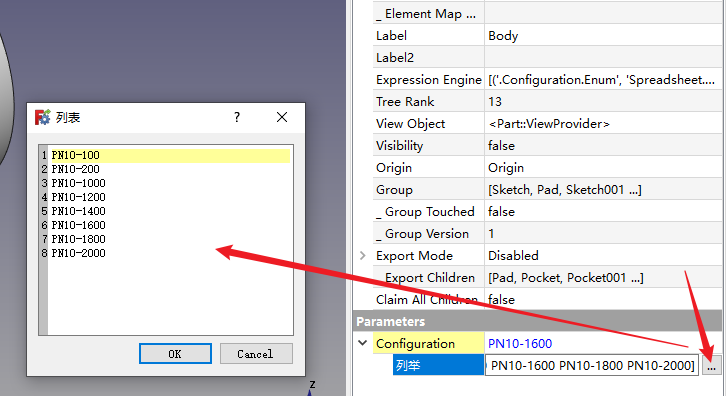This screenshot has width=726, height=396.
Task: Confirm the list with OK button
Action: [175, 354]
